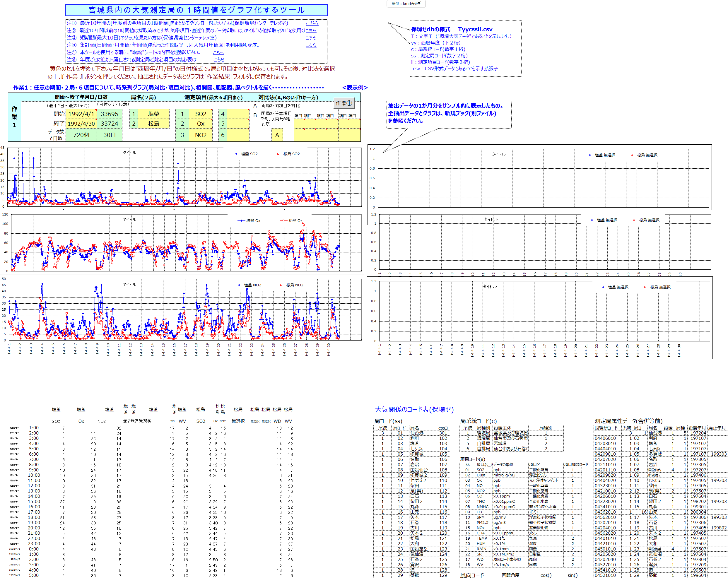Click the 保環セdbの様式 Tyycssii.csv heading
Screen dimensions: 728x578
(x=452, y=29)
